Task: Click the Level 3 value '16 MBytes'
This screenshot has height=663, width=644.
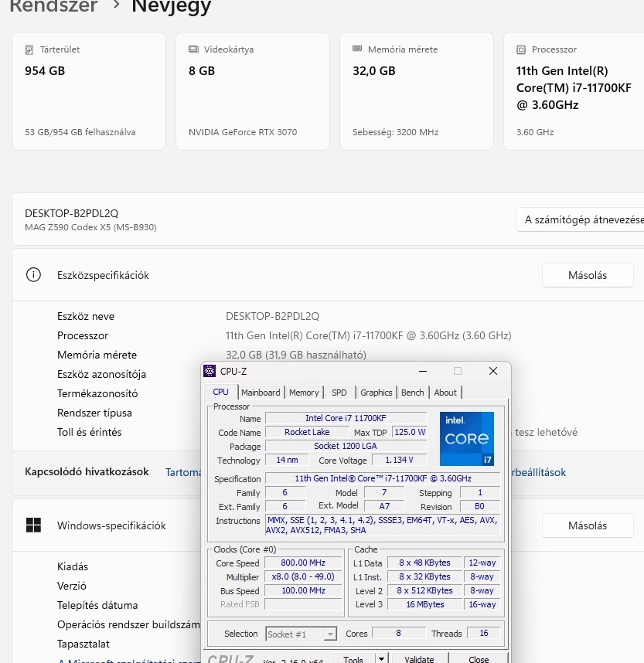Action: tap(424, 604)
